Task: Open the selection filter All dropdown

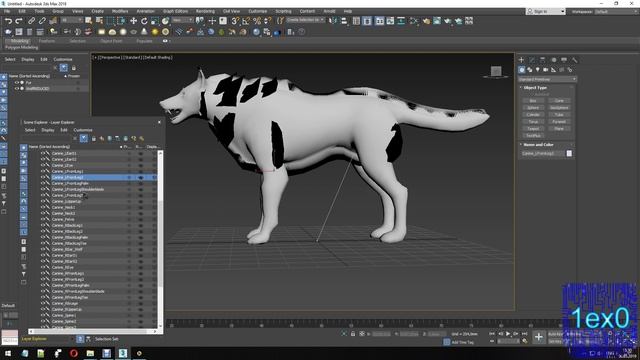Action: [72, 20]
